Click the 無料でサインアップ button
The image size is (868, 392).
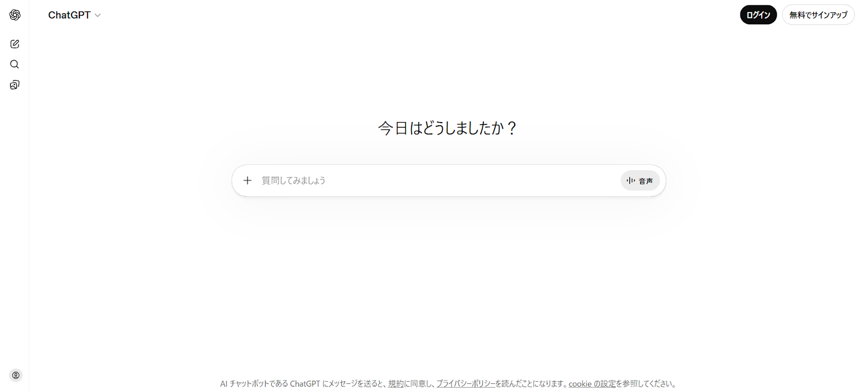point(818,15)
